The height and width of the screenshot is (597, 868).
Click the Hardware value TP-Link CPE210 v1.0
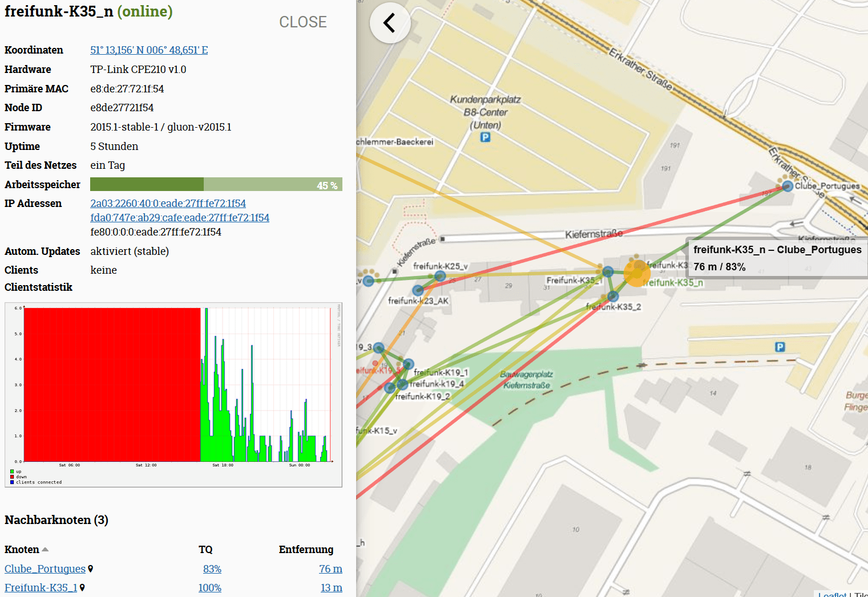click(x=138, y=70)
